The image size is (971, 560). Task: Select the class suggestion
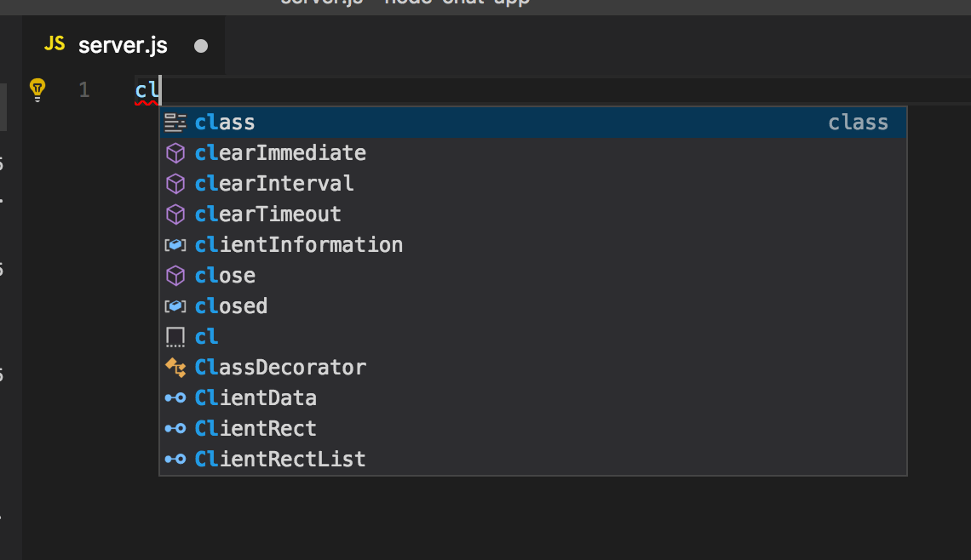click(x=533, y=123)
